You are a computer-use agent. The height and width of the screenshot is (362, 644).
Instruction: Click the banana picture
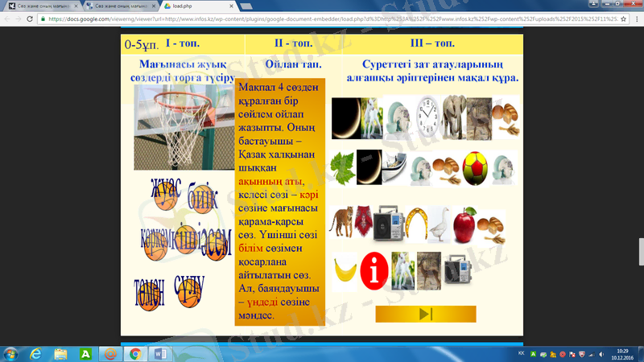coord(346,272)
